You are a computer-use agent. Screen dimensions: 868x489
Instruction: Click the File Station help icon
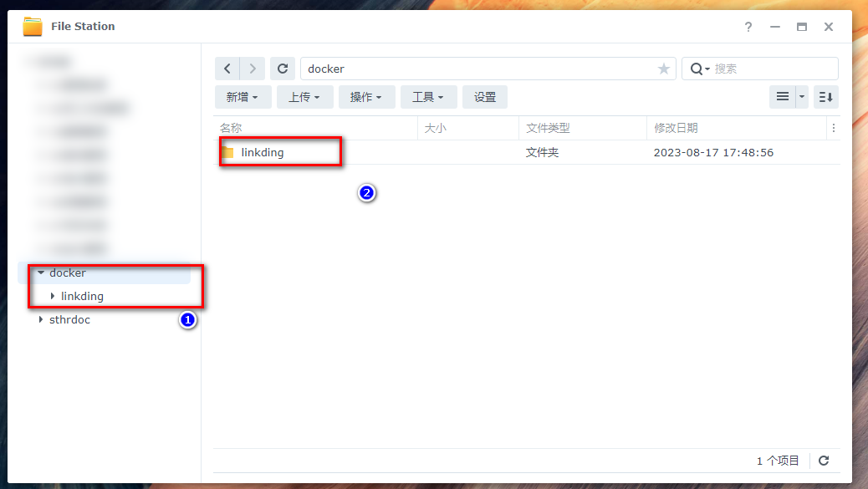pyautogui.click(x=748, y=27)
